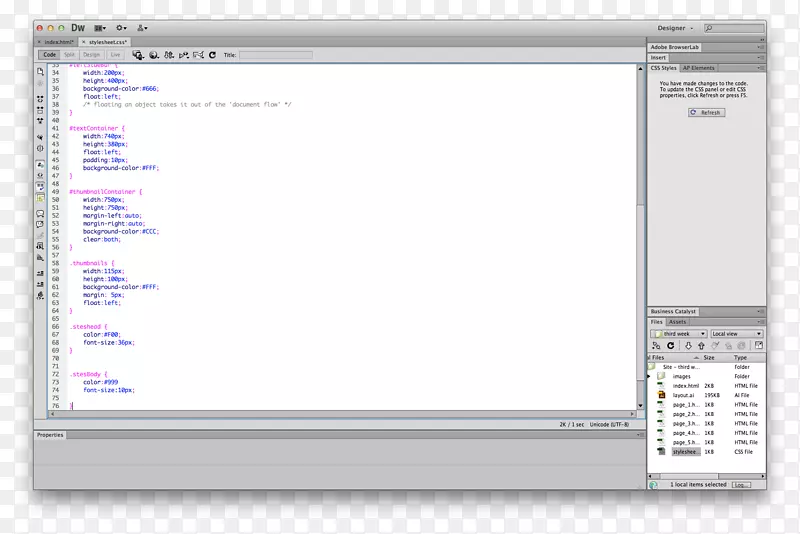The height and width of the screenshot is (534, 800).
Task: Click Check Browser Compatibility icon
Action: (x=198, y=55)
